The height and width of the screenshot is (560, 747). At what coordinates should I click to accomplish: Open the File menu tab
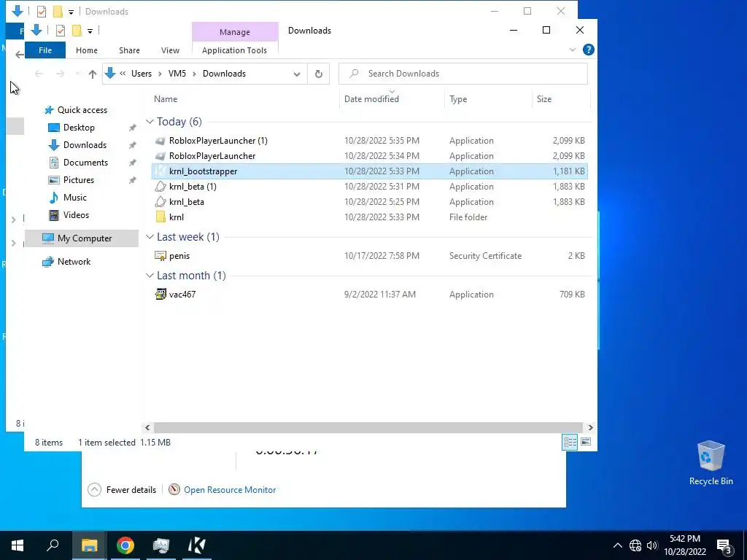click(45, 50)
